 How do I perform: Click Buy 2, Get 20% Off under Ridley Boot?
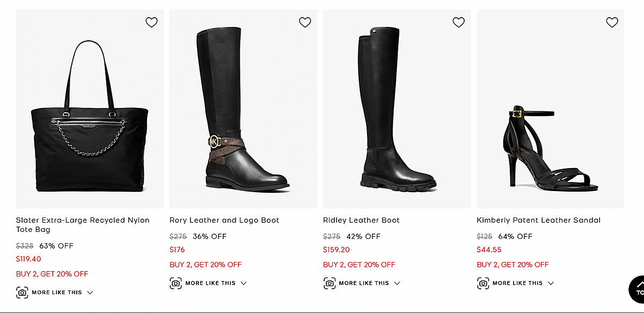tap(359, 265)
